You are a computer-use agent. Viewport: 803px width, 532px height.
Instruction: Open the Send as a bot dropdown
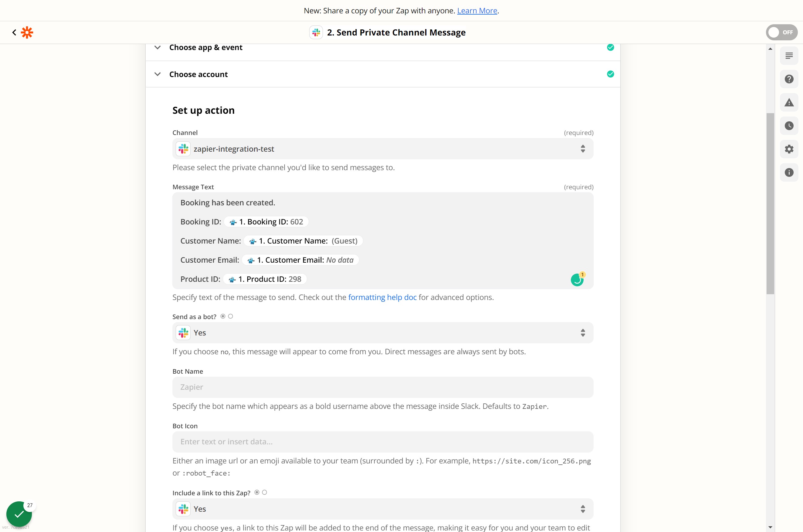[382, 332]
